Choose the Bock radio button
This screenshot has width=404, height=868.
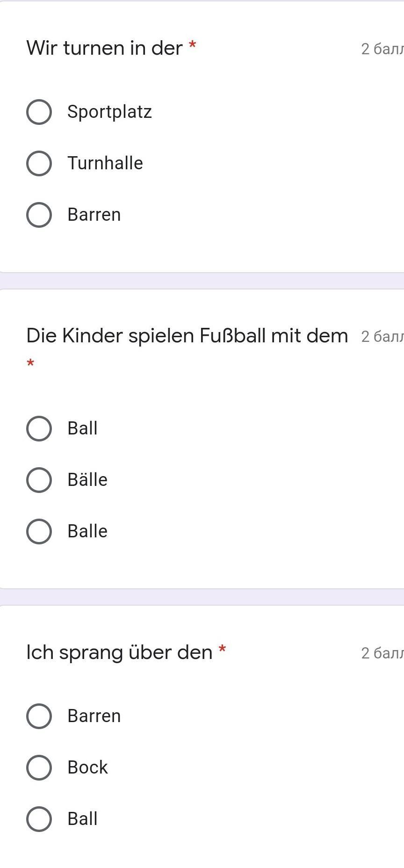point(39,767)
